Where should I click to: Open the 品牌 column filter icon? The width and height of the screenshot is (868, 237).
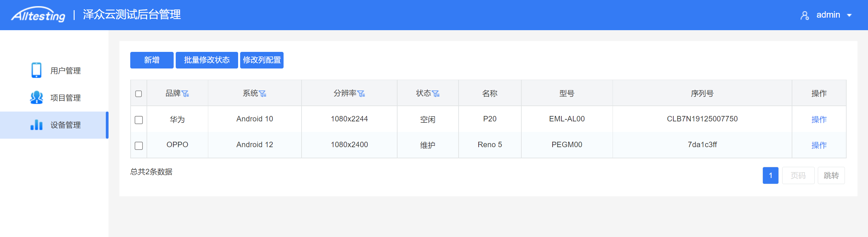pyautogui.click(x=185, y=94)
